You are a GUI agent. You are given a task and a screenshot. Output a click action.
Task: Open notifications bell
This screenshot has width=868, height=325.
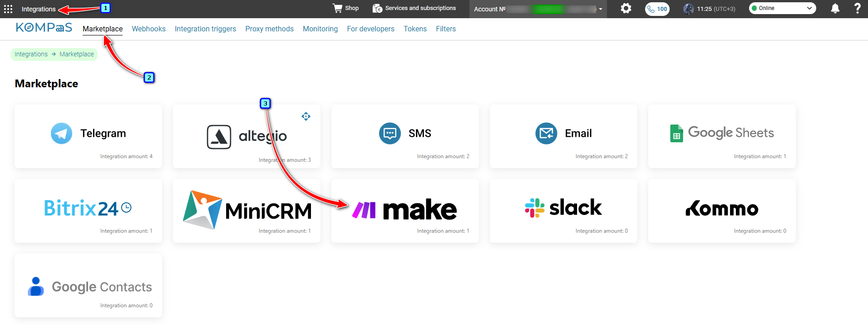tap(835, 8)
